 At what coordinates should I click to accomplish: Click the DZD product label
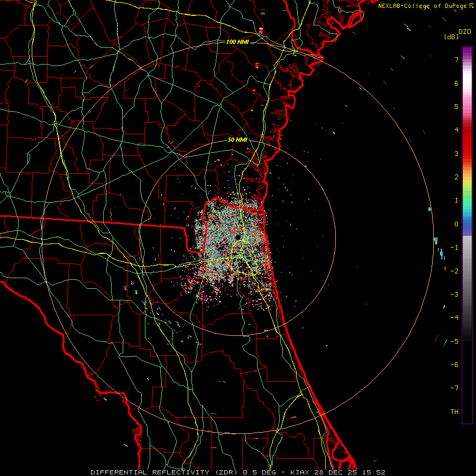click(465, 32)
